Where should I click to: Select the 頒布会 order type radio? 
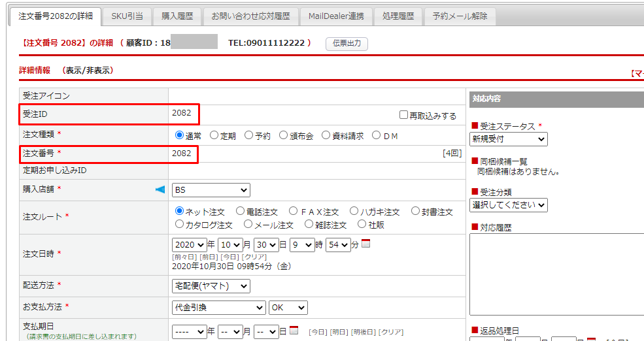coord(283,135)
